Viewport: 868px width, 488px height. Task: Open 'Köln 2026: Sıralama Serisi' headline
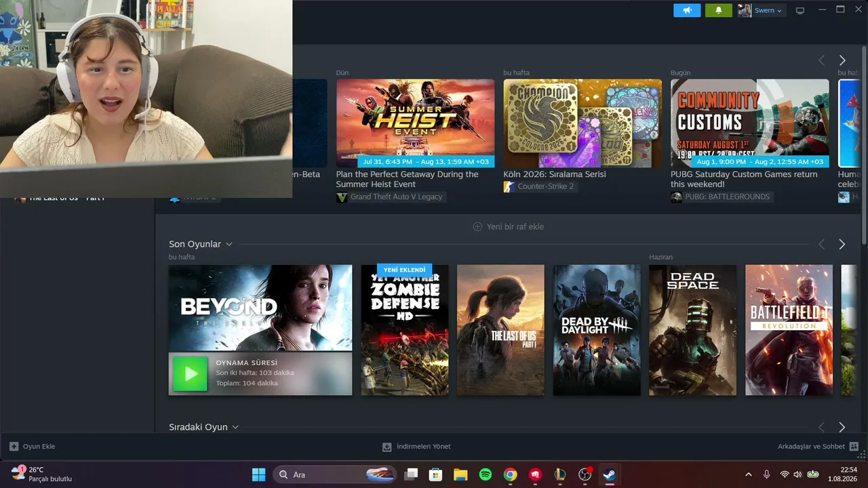click(x=555, y=174)
